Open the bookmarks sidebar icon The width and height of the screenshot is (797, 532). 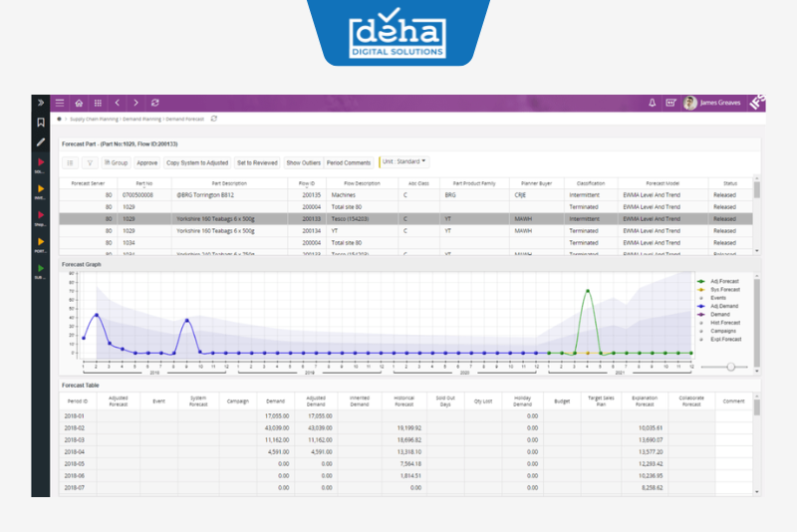point(41,123)
